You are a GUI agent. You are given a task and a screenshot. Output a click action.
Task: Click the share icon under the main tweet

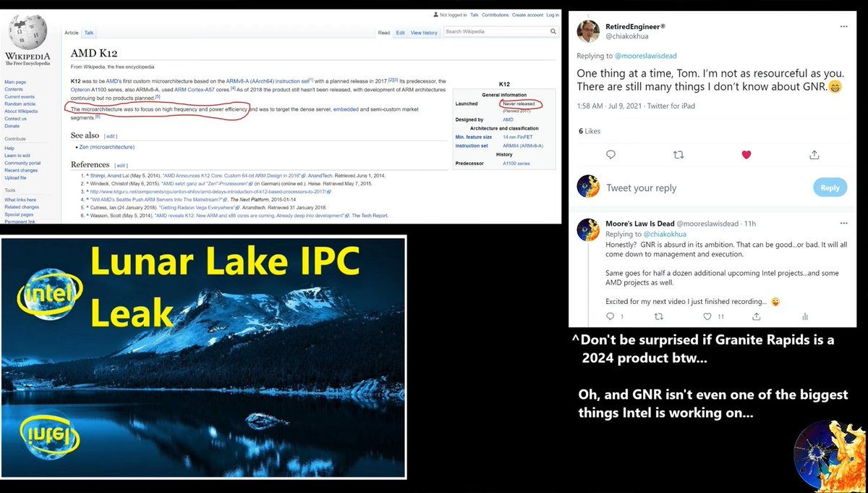[x=814, y=154]
